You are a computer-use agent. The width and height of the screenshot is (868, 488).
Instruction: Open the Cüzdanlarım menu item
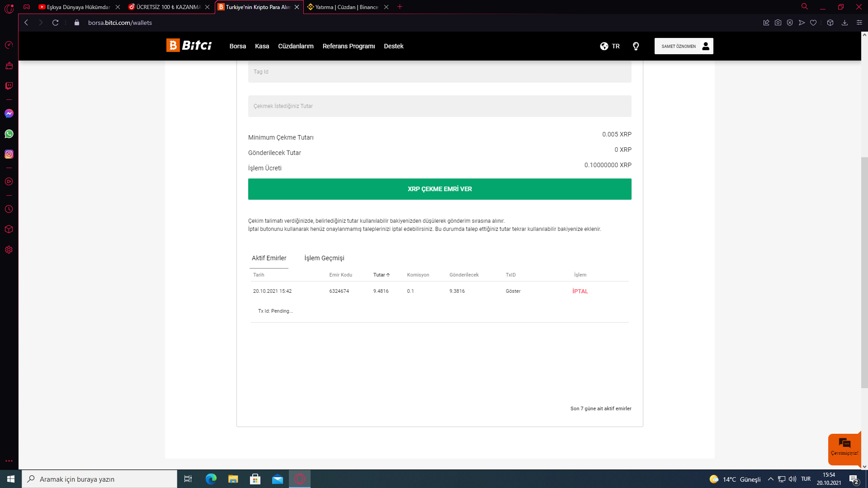point(296,46)
